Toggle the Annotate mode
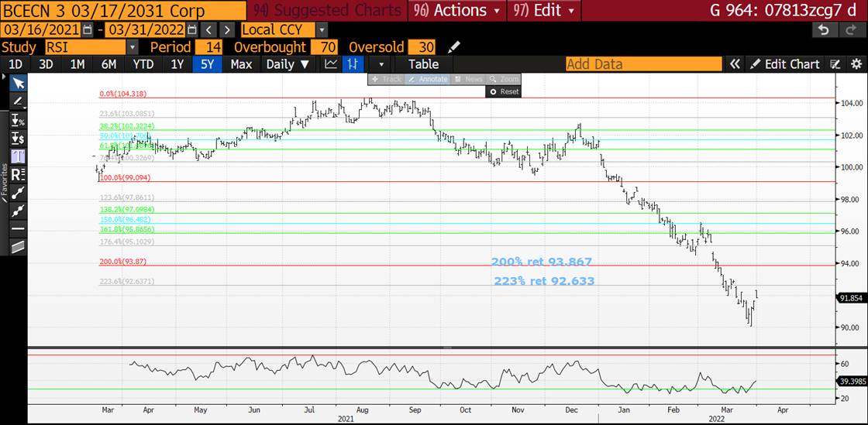The width and height of the screenshot is (868, 425). (427, 79)
